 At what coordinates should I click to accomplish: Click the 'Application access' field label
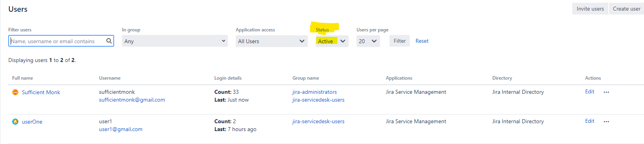point(255,30)
